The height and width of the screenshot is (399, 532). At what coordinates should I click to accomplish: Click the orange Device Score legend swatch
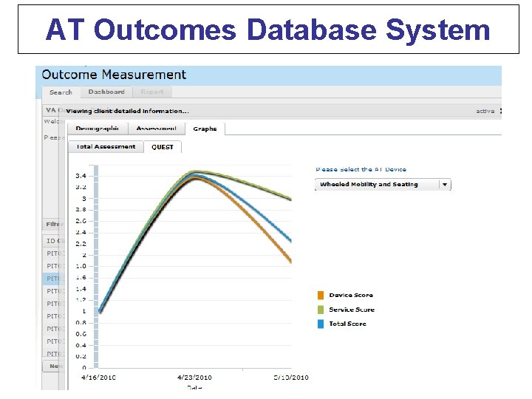321,295
